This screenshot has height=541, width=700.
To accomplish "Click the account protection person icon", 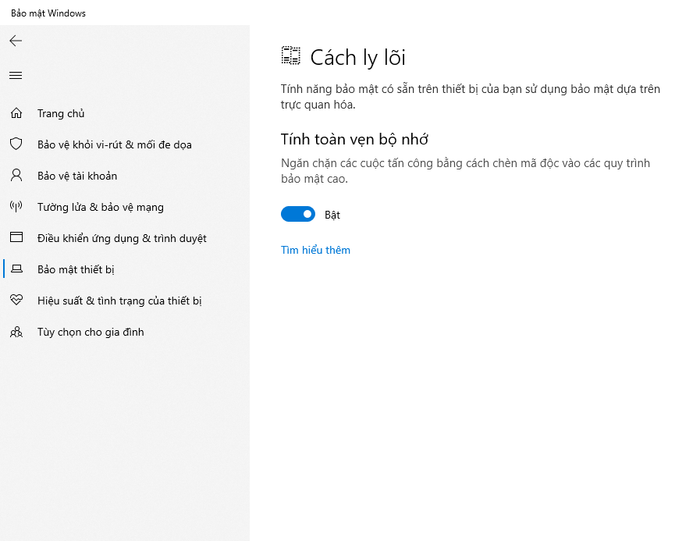I will pyautogui.click(x=17, y=175).
